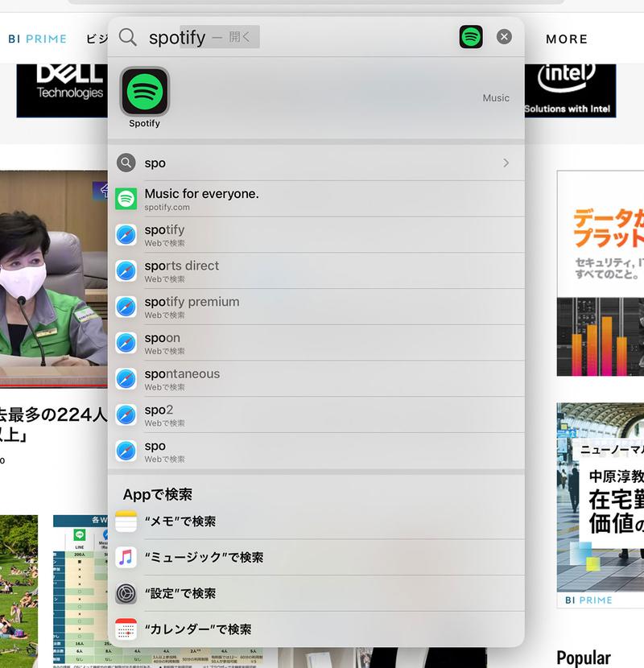Search in the ミュージック app
The image size is (644, 668).
[316, 557]
